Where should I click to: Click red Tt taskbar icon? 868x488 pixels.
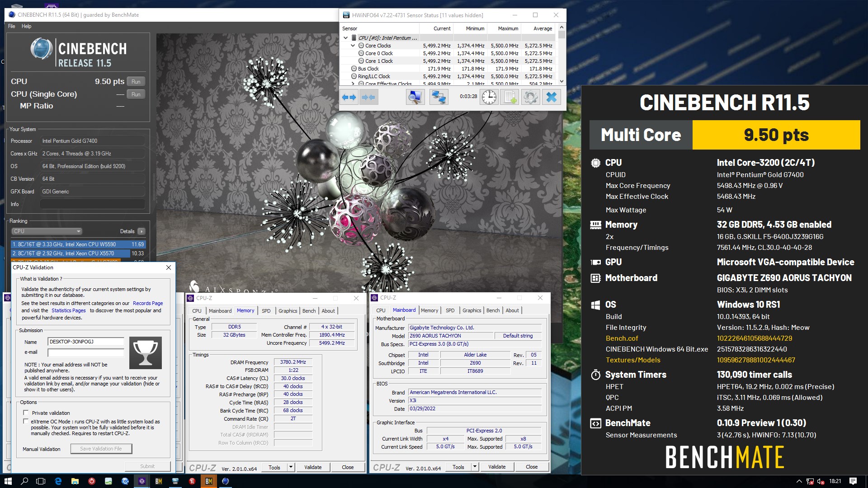[192, 481]
